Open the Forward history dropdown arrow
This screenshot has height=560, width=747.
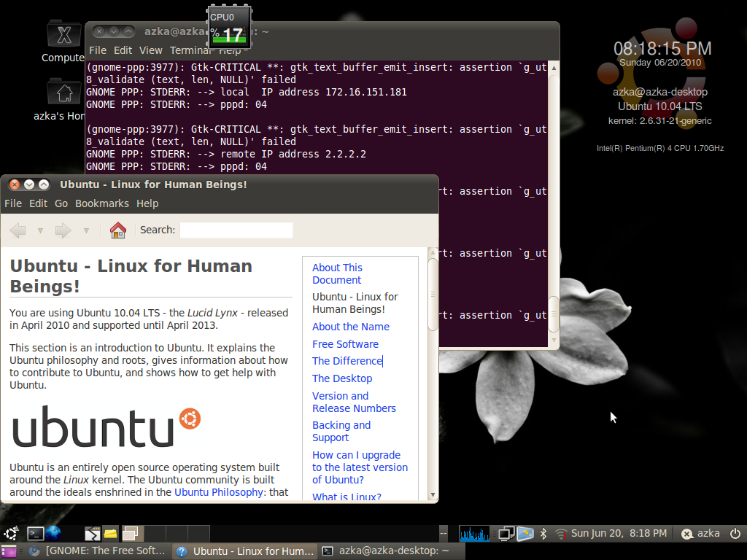coord(86,231)
